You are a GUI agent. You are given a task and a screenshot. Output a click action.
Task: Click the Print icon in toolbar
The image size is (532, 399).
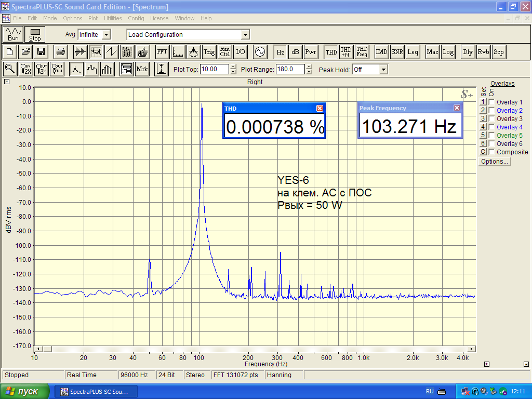[x=61, y=52]
